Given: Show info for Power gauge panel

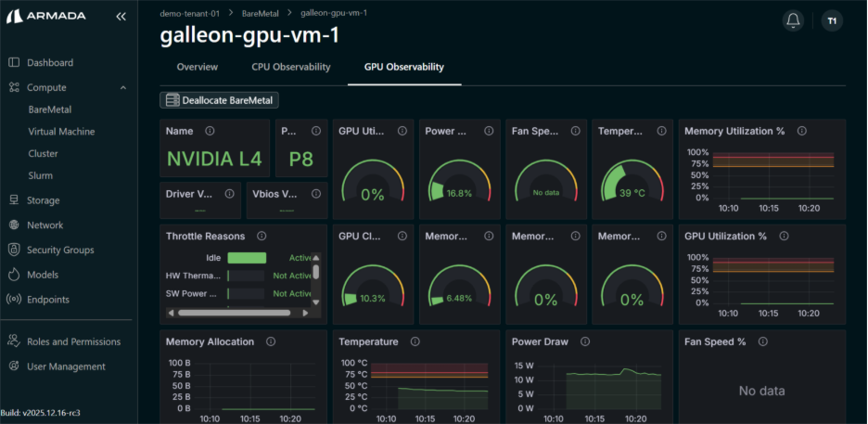Looking at the screenshot, I should click(489, 131).
